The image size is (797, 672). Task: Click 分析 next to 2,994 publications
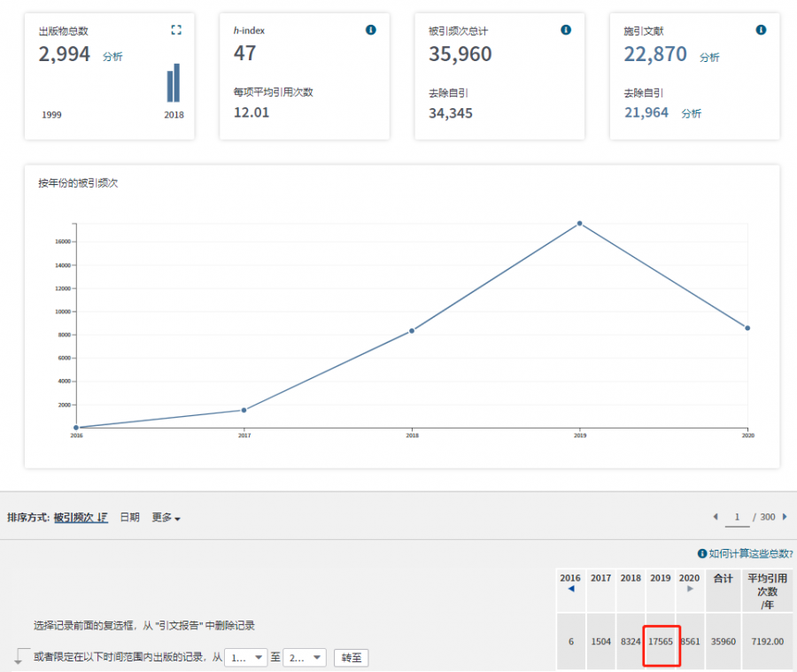112,57
